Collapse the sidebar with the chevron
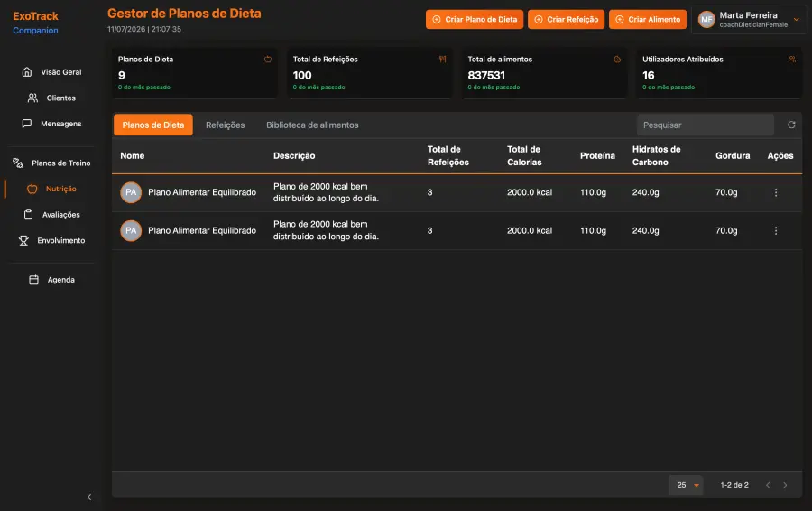812x511 pixels. point(89,497)
